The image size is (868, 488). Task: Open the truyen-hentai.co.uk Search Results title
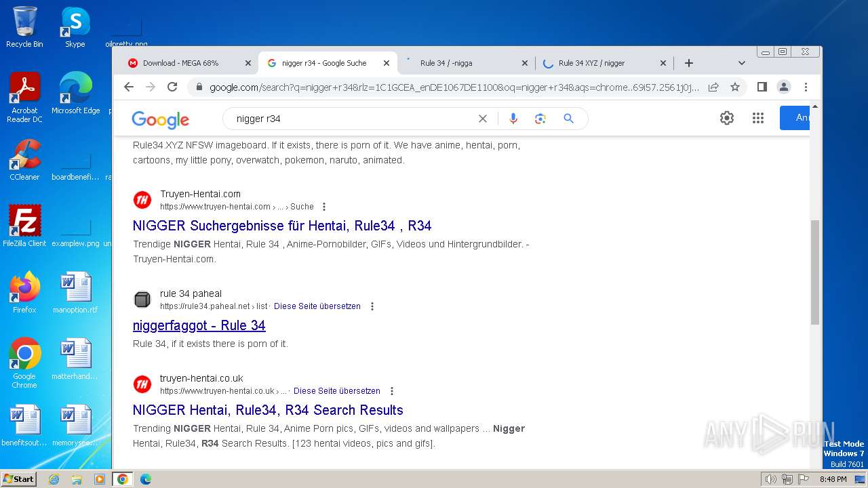point(268,410)
